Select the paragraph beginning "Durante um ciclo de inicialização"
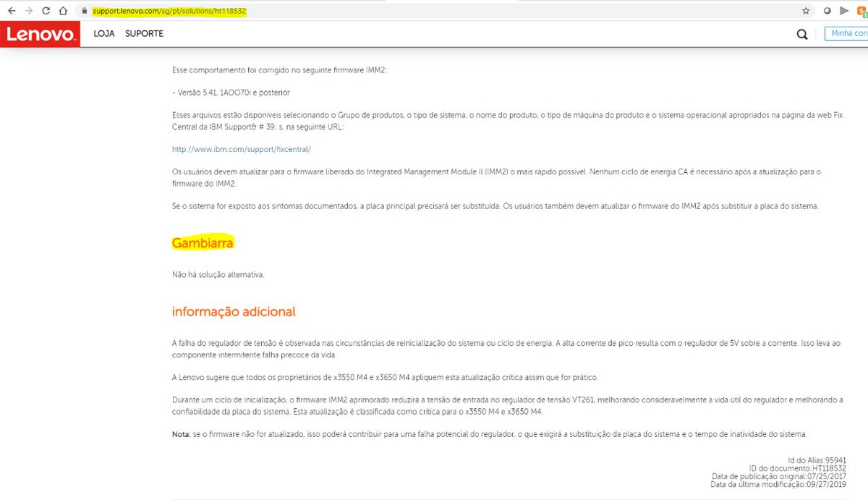The image size is (868, 500). (507, 406)
